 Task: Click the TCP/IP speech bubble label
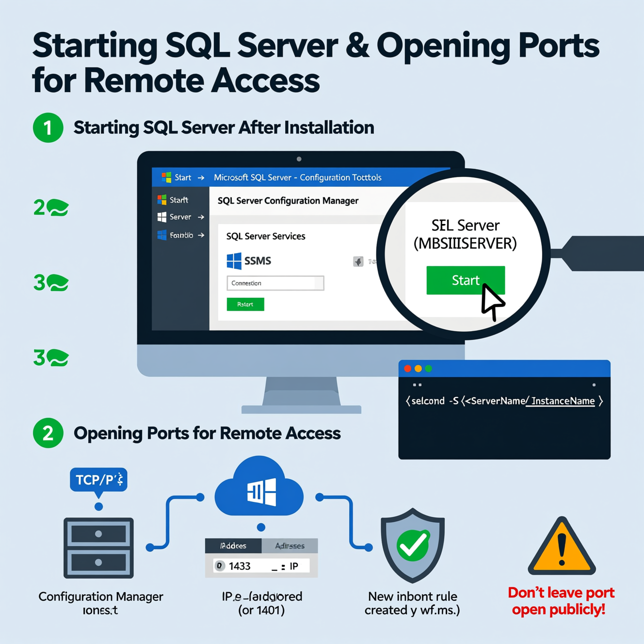click(x=99, y=480)
